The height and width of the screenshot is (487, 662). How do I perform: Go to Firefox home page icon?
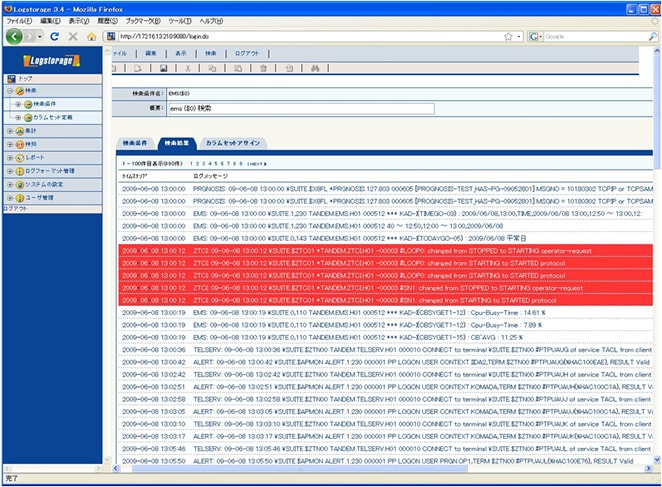pyautogui.click(x=92, y=36)
